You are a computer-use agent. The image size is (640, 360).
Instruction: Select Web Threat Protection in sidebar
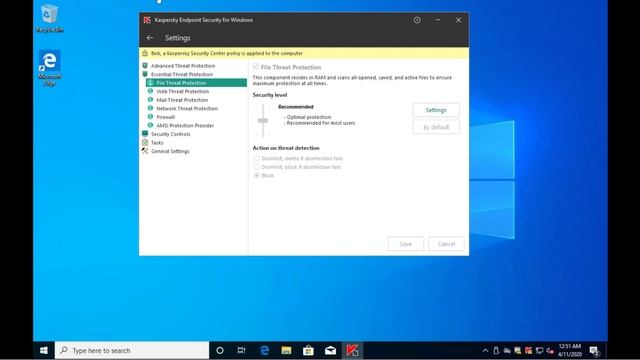tap(182, 91)
